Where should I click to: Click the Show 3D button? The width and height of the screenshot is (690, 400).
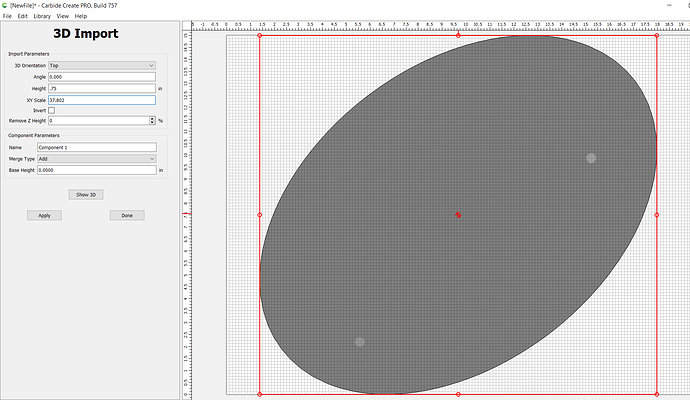click(x=86, y=194)
